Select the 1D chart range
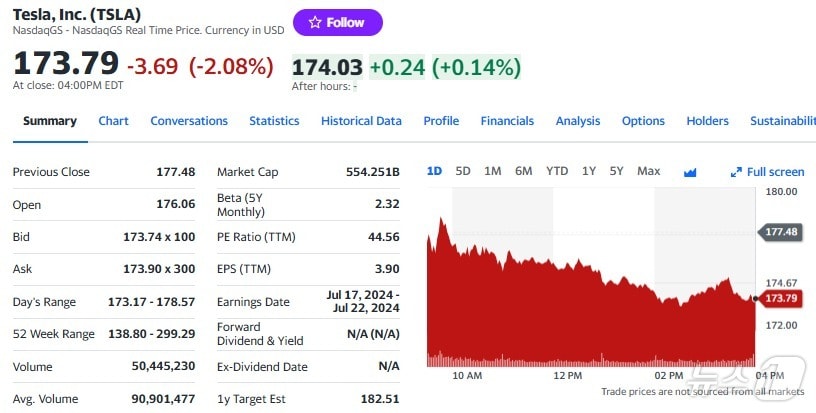 pos(434,171)
